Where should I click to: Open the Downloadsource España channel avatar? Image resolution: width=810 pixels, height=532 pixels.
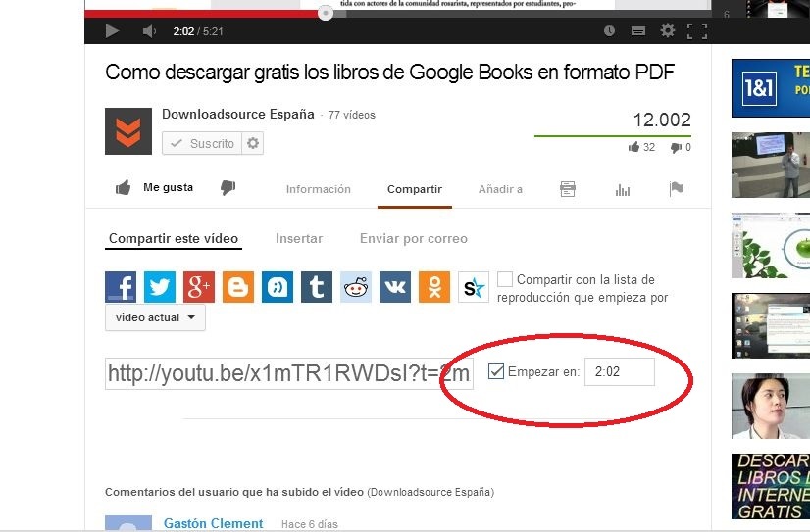(x=128, y=131)
